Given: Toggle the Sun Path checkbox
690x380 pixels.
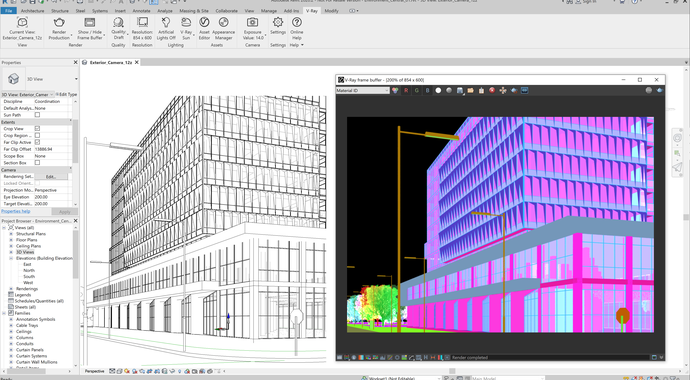Looking at the screenshot, I should (37, 115).
